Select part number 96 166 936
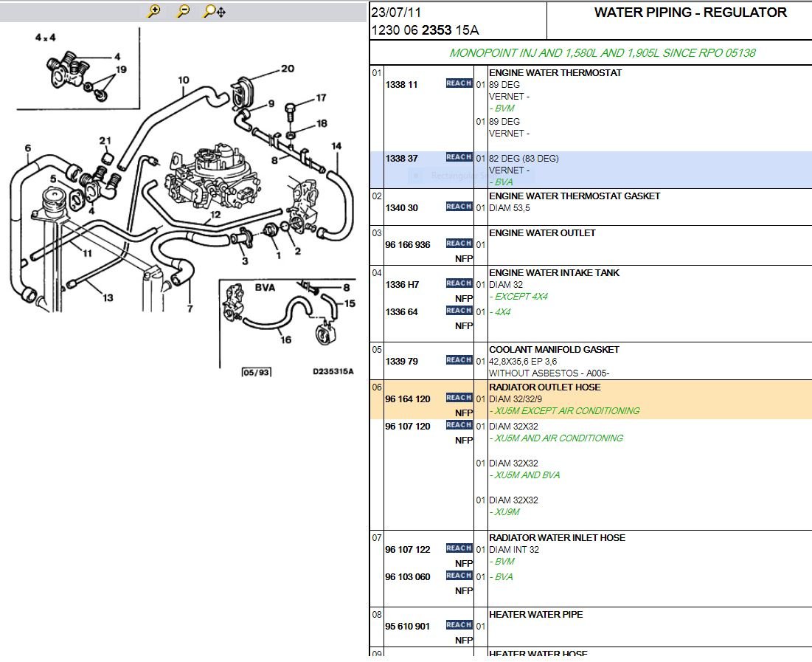The image size is (812, 662). [x=408, y=245]
